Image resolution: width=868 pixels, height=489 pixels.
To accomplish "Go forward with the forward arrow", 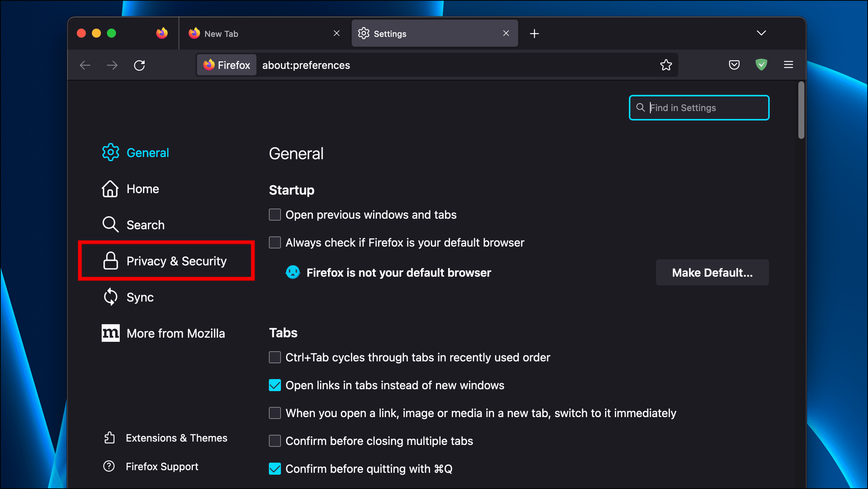I will click(x=112, y=65).
